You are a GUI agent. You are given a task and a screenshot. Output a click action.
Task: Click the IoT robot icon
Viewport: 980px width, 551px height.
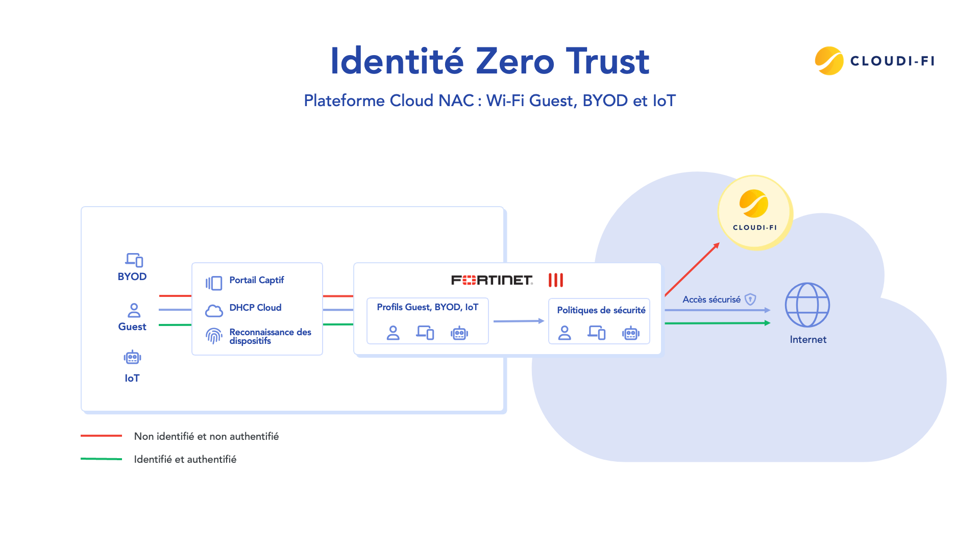point(132,358)
